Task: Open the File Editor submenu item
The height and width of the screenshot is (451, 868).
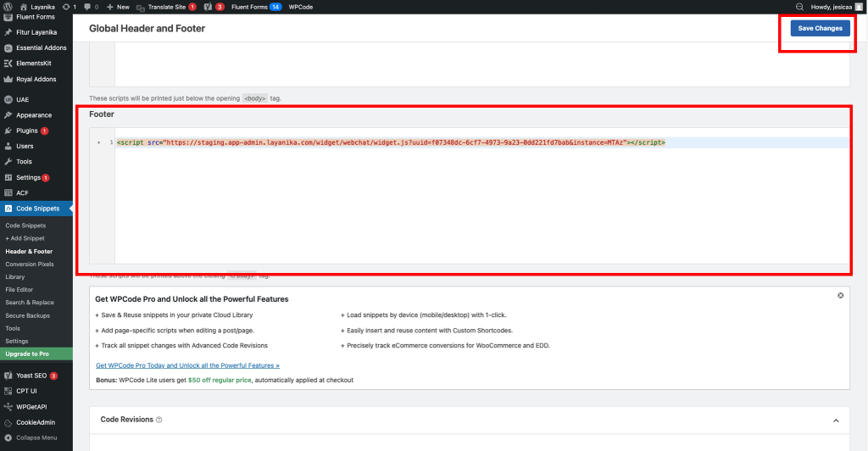Action: 19,289
